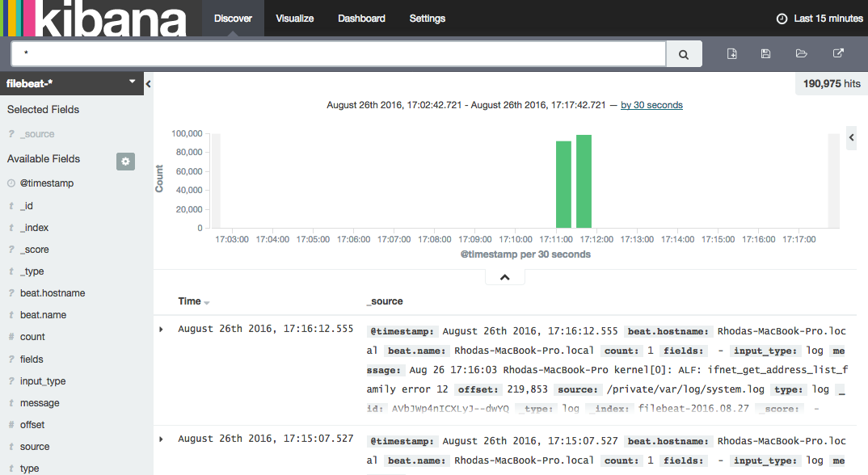868x475 pixels.
Task: Expand the 17:15:07.527 log entry row
Action: (161, 439)
